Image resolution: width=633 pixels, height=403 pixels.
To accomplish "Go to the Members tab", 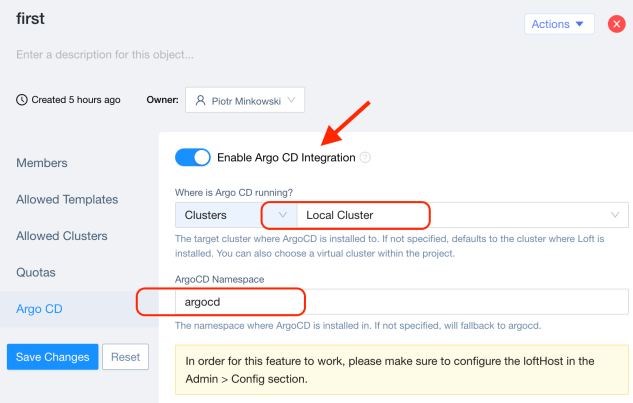I will 42,163.
